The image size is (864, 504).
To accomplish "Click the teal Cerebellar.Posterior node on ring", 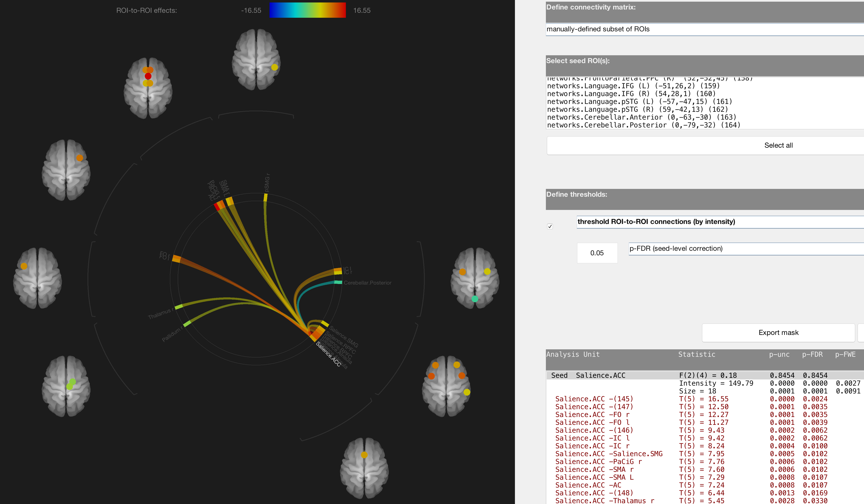I will tap(338, 282).
